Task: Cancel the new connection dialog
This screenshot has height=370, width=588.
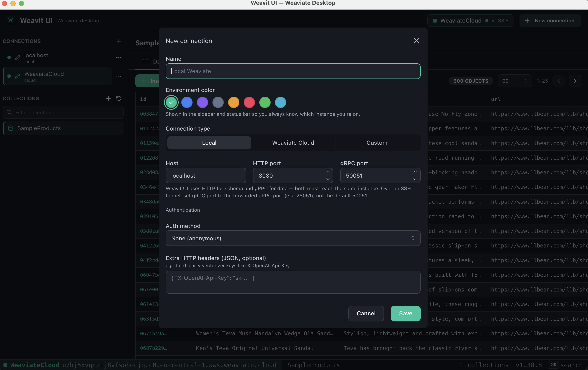Action: click(366, 313)
